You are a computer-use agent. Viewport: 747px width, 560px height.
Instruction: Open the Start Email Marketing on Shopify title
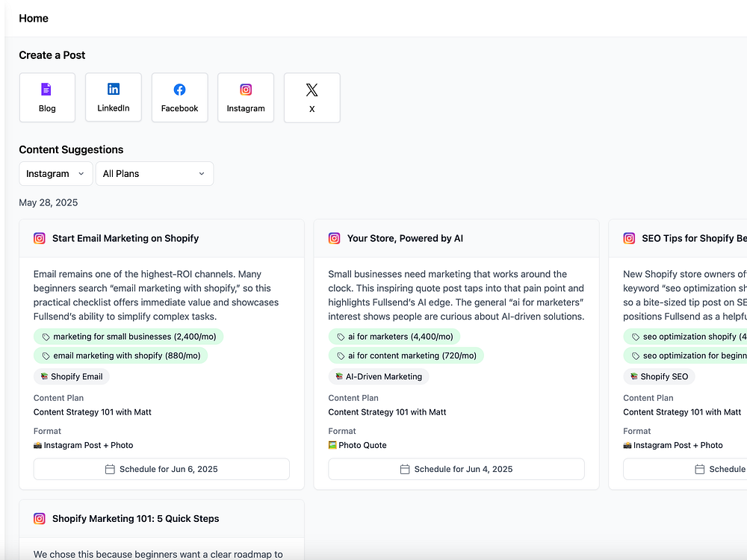[125, 238]
